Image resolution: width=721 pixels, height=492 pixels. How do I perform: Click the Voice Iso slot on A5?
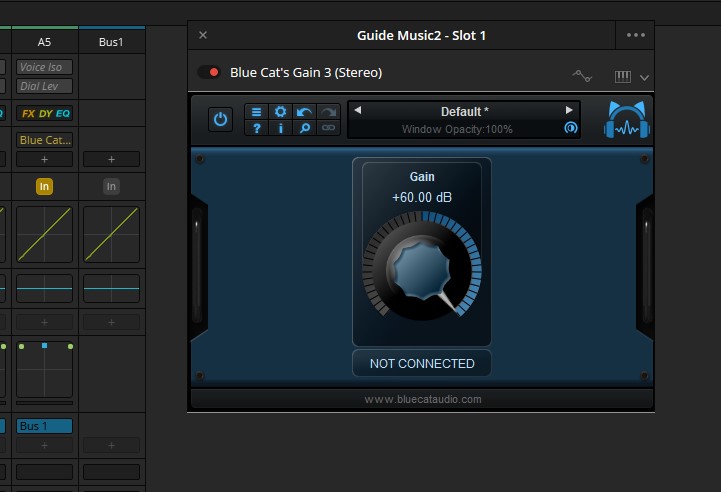point(45,67)
